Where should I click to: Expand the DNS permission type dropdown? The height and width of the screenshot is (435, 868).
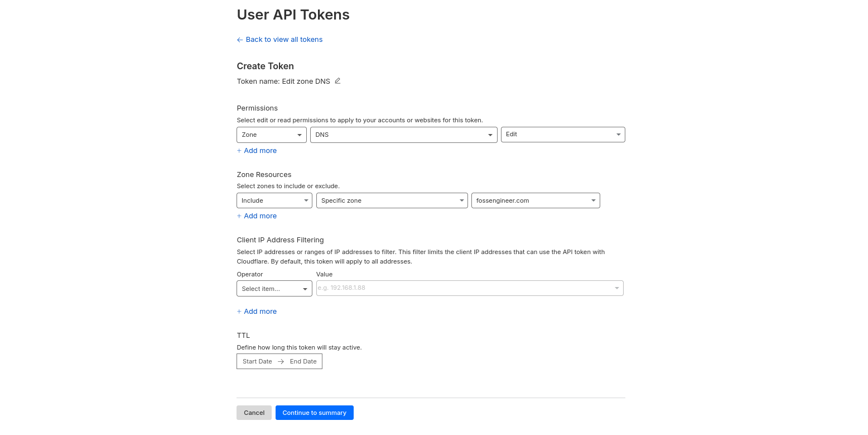point(403,135)
